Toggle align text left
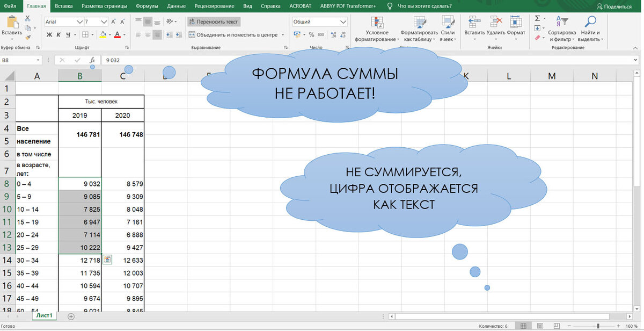The image size is (644, 331). 138,34
